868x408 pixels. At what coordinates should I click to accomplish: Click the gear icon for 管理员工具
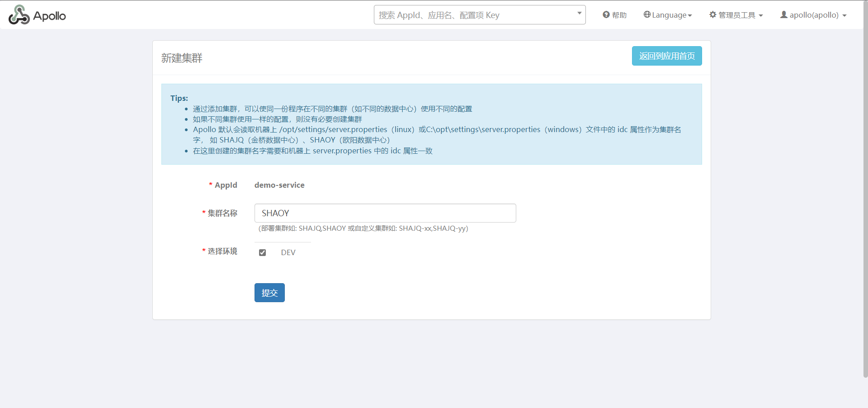pos(713,15)
